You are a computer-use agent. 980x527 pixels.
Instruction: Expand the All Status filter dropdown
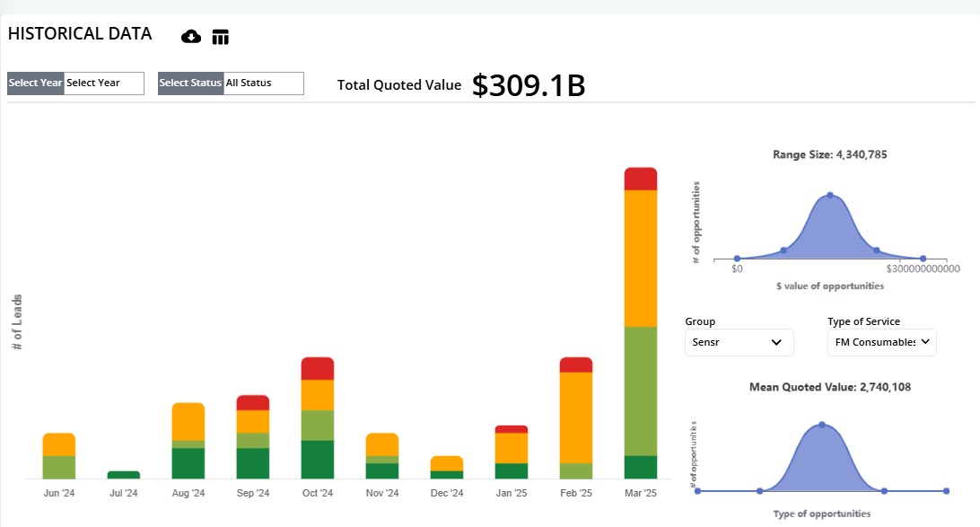pyautogui.click(x=264, y=83)
